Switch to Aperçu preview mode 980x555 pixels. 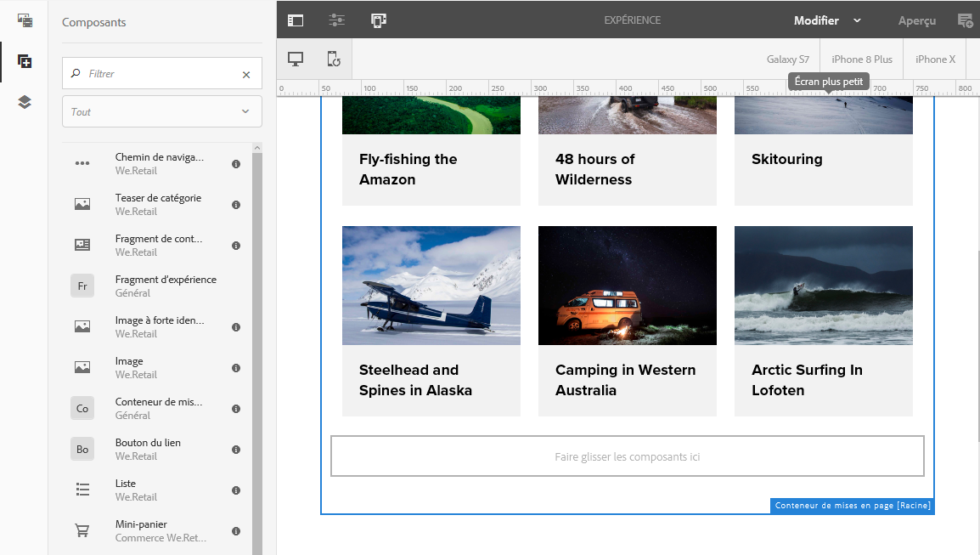point(917,20)
